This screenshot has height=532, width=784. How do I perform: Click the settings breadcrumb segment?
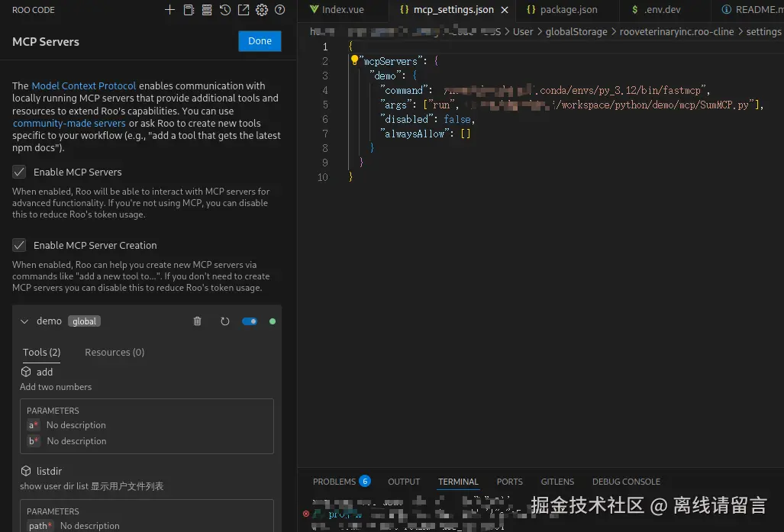[x=763, y=31]
